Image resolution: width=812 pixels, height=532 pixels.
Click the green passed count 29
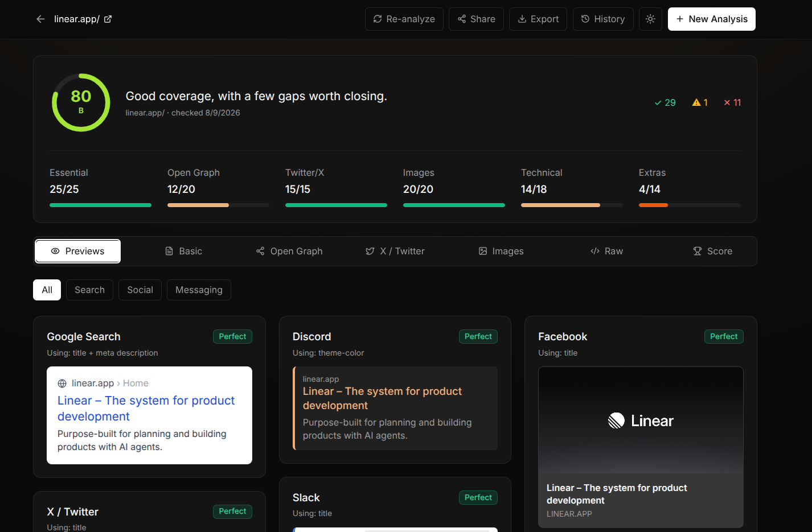click(665, 102)
